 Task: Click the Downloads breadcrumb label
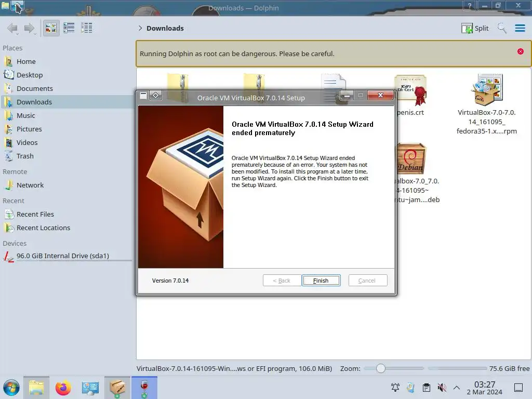[x=165, y=28]
